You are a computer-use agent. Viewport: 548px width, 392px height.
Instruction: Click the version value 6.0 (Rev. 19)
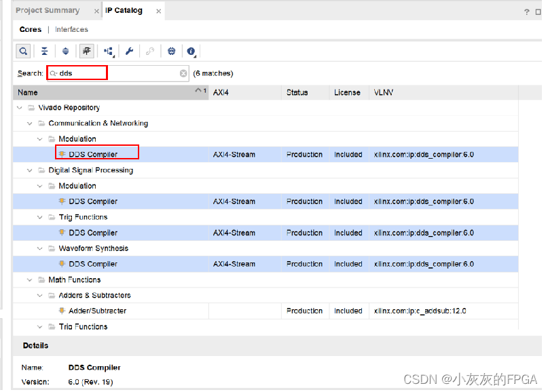point(90,382)
